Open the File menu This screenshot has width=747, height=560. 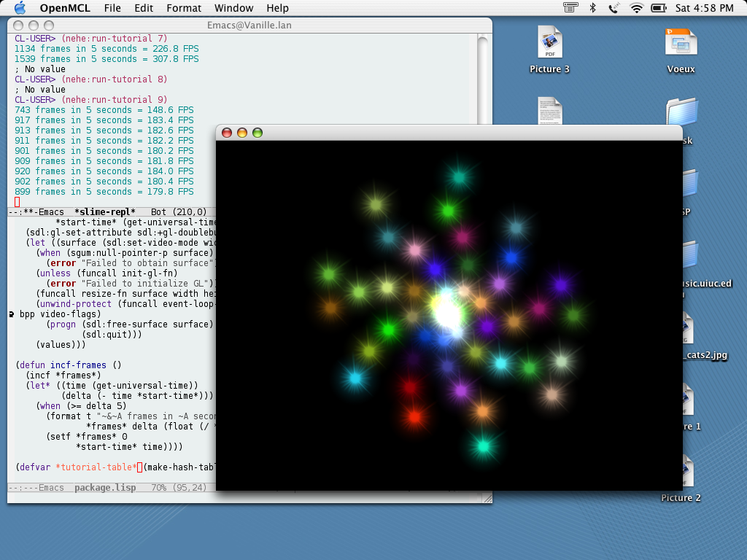click(x=112, y=8)
